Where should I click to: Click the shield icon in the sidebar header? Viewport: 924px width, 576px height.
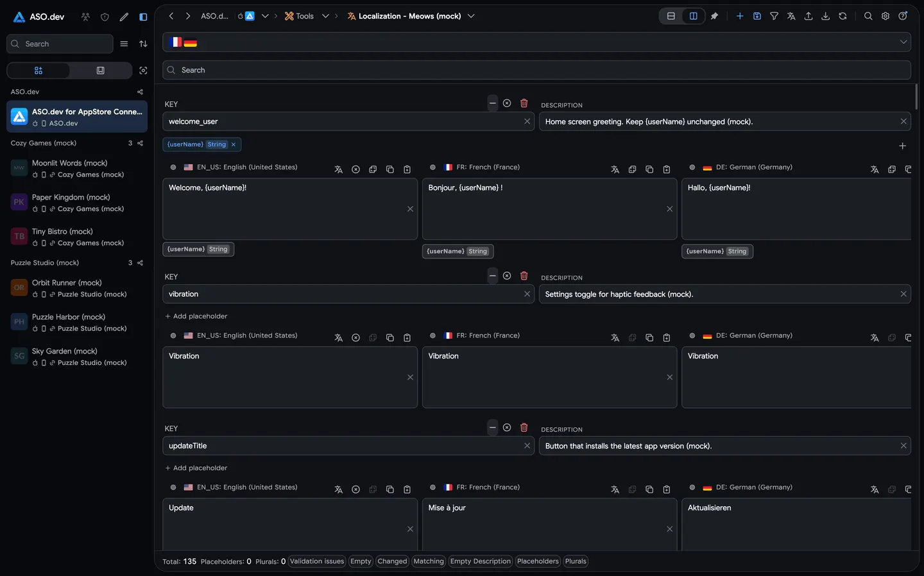(x=105, y=17)
